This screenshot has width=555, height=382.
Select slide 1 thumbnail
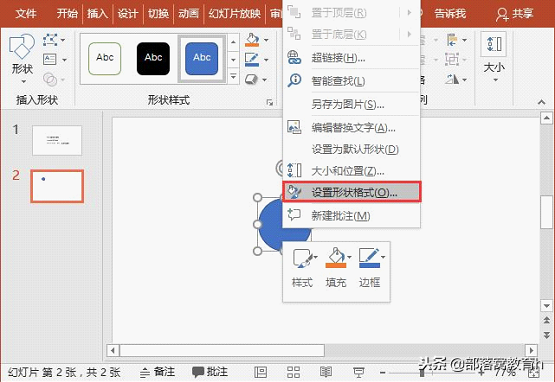coord(57,141)
